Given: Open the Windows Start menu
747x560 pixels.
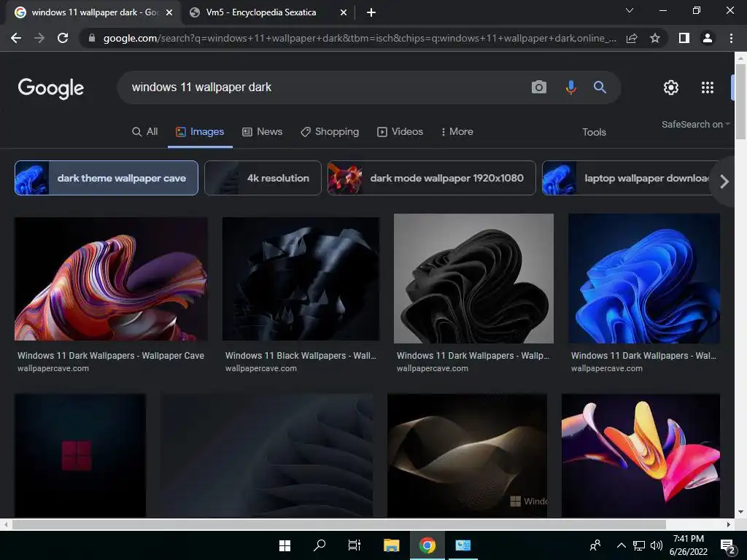Looking at the screenshot, I should [285, 545].
